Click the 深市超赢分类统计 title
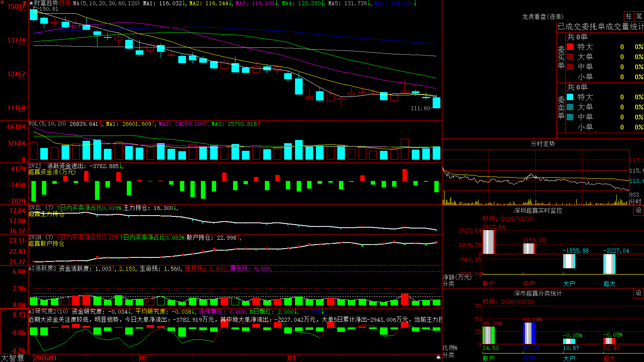The height and width of the screenshot is (362, 644). (538, 293)
